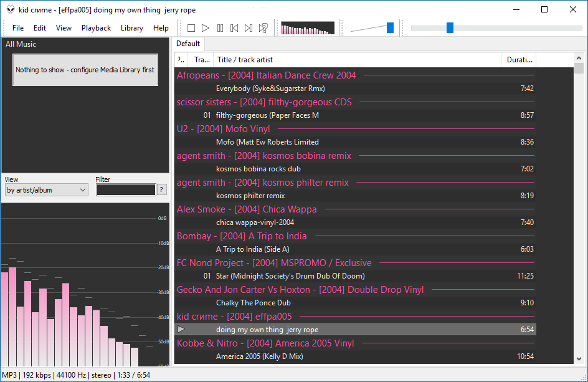
Task: Click Nothing to show configure Media Library button
Action: click(85, 70)
